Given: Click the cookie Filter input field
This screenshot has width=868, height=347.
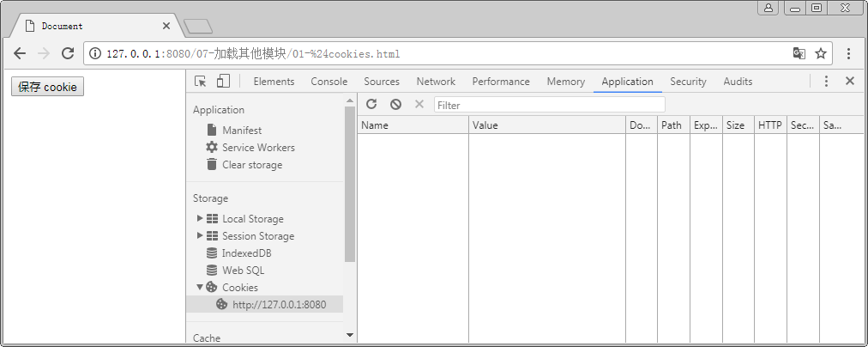Looking at the screenshot, I should pos(549,105).
